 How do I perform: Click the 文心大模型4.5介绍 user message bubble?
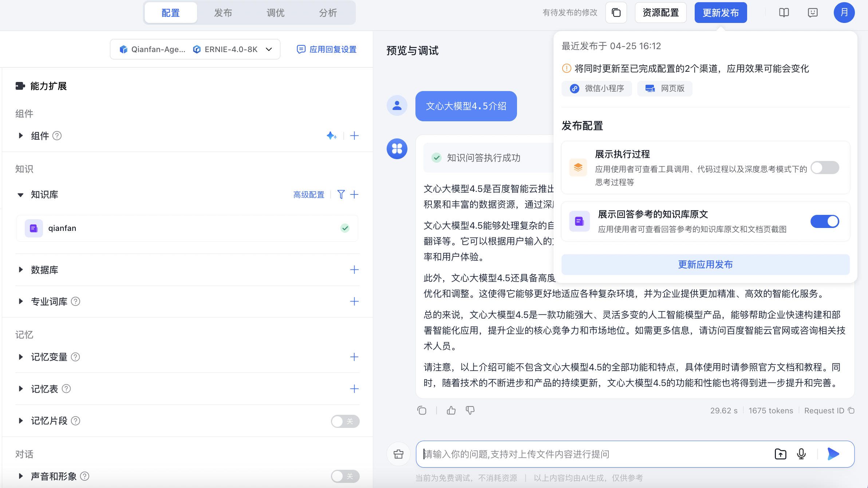tap(466, 106)
